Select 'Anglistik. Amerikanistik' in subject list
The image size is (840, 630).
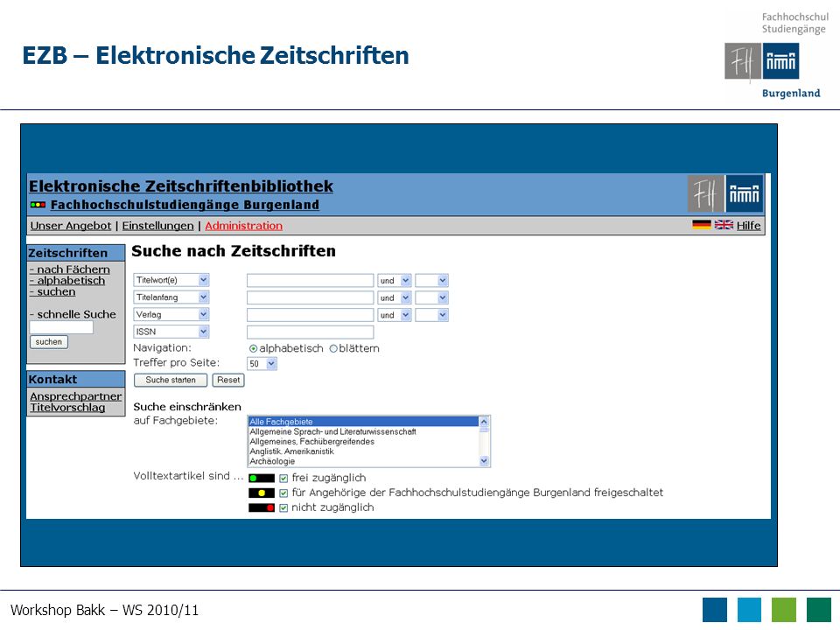click(363, 451)
